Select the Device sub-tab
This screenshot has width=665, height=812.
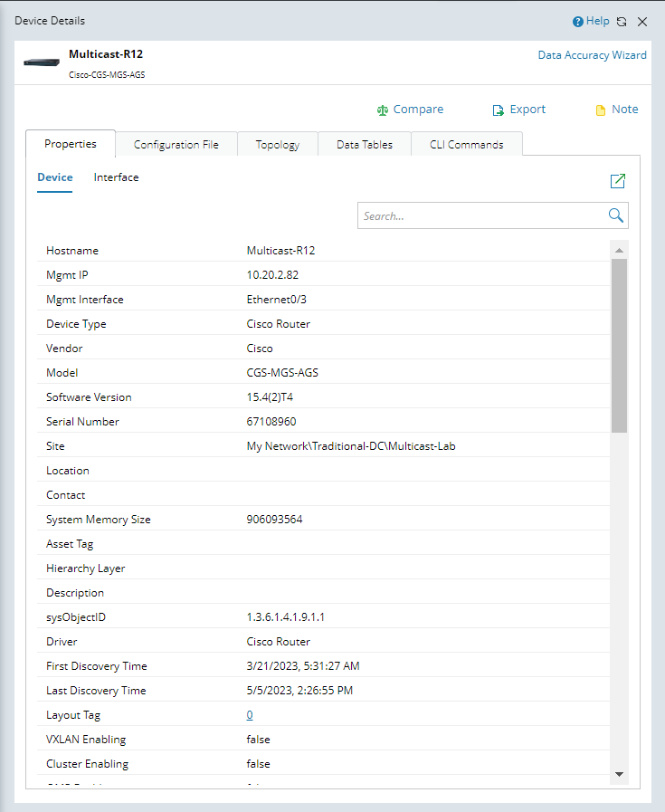[x=54, y=177]
